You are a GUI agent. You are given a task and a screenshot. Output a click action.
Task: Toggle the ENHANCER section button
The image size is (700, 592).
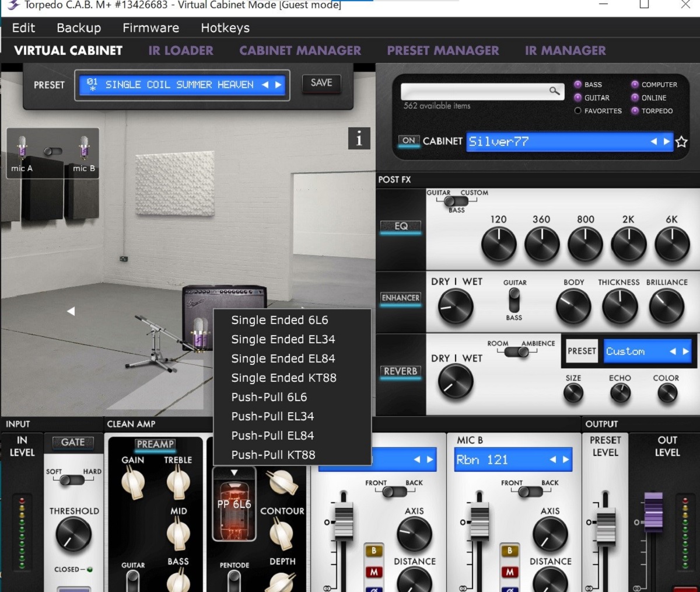pos(401,298)
